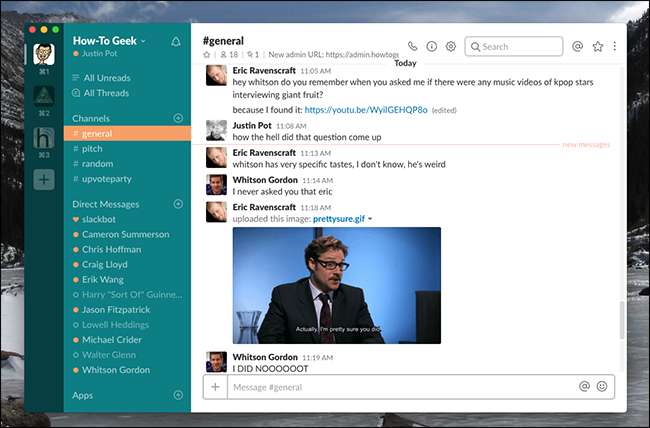Open All Threads view

click(x=101, y=93)
